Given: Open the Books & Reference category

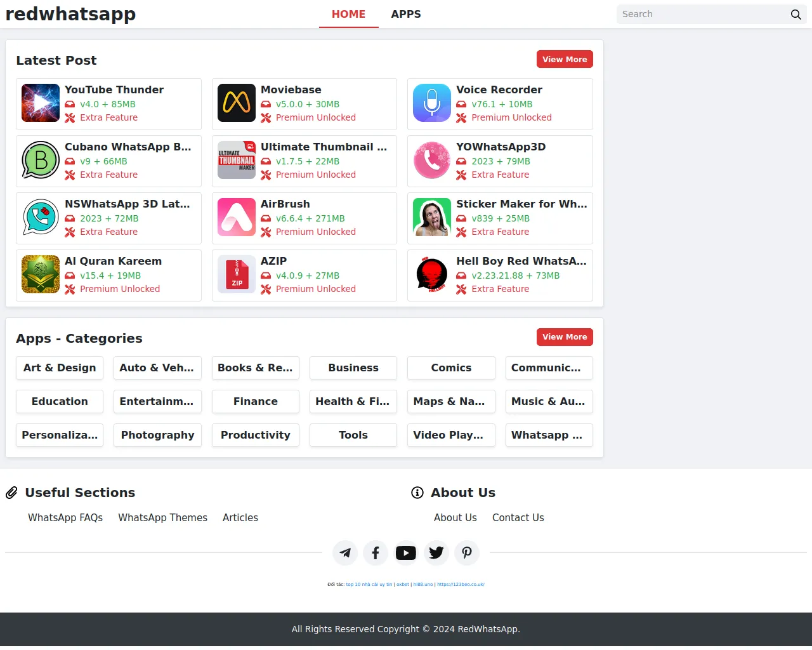Looking at the screenshot, I should 256,368.
